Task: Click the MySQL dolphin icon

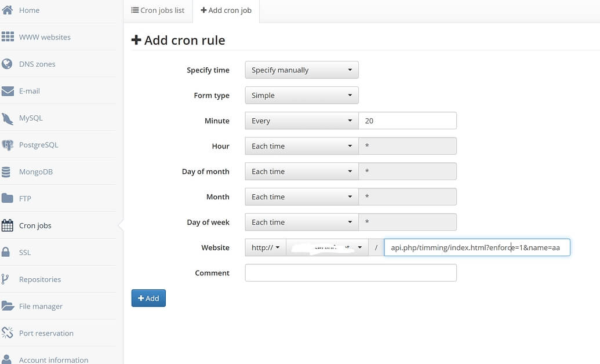Action: pyautogui.click(x=8, y=118)
